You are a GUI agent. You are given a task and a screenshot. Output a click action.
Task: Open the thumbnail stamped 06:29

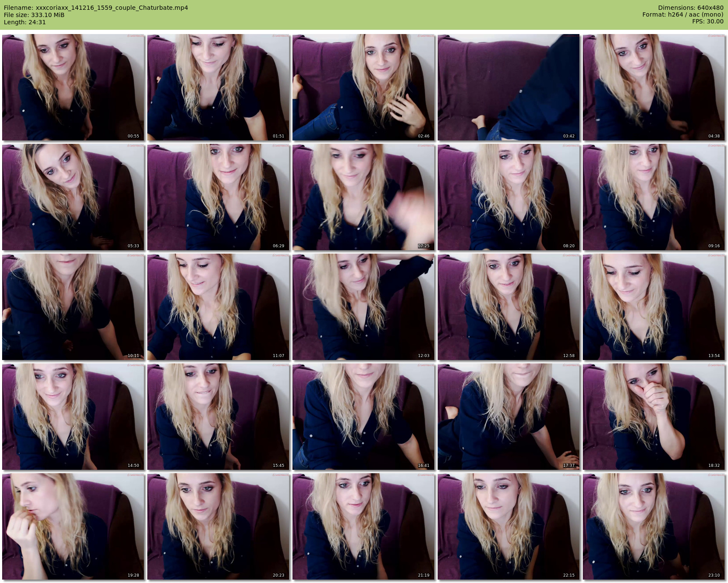click(x=218, y=197)
